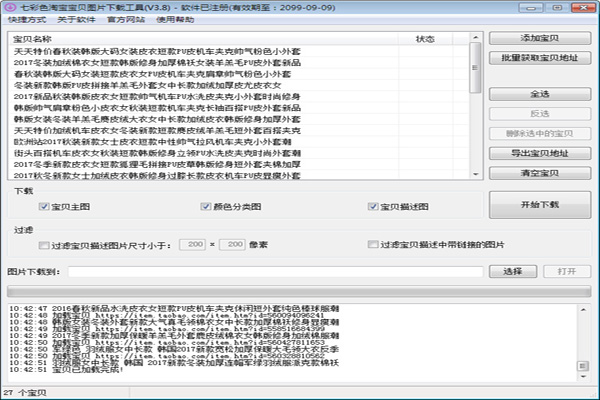This screenshot has width=600, height=400.
Task: Click the 导出宝贝地址 button
Action: (540, 152)
